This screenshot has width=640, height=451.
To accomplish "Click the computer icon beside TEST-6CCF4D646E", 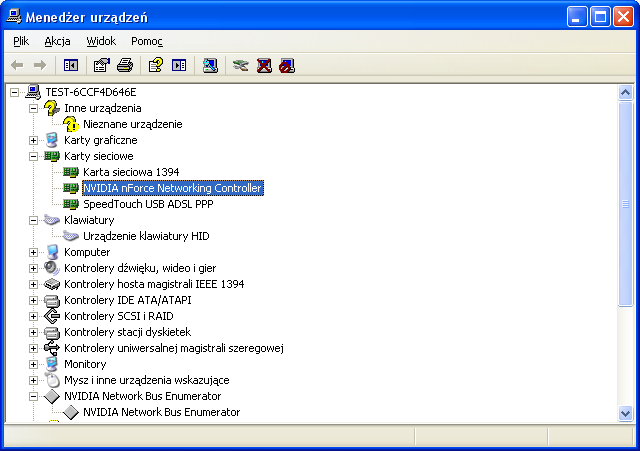I will (x=33, y=92).
